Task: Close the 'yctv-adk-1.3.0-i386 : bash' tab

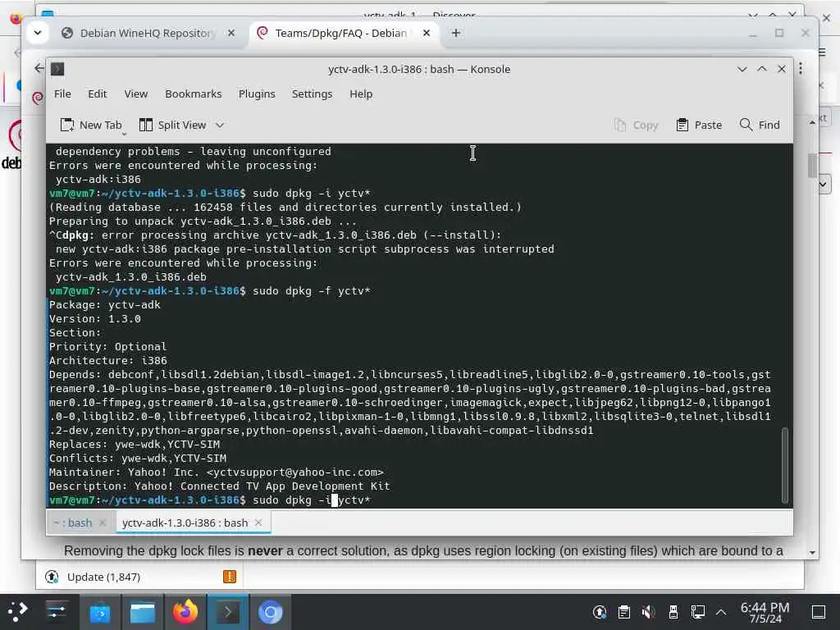Action: [258, 523]
